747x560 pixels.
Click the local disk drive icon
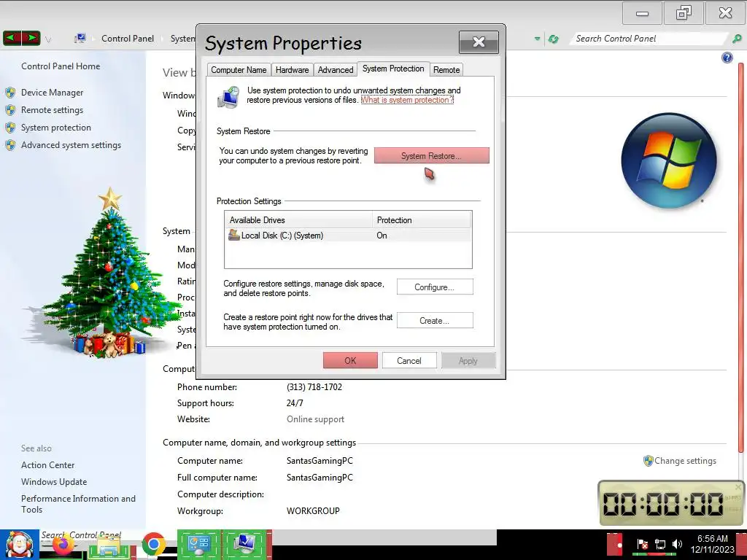pos(234,235)
